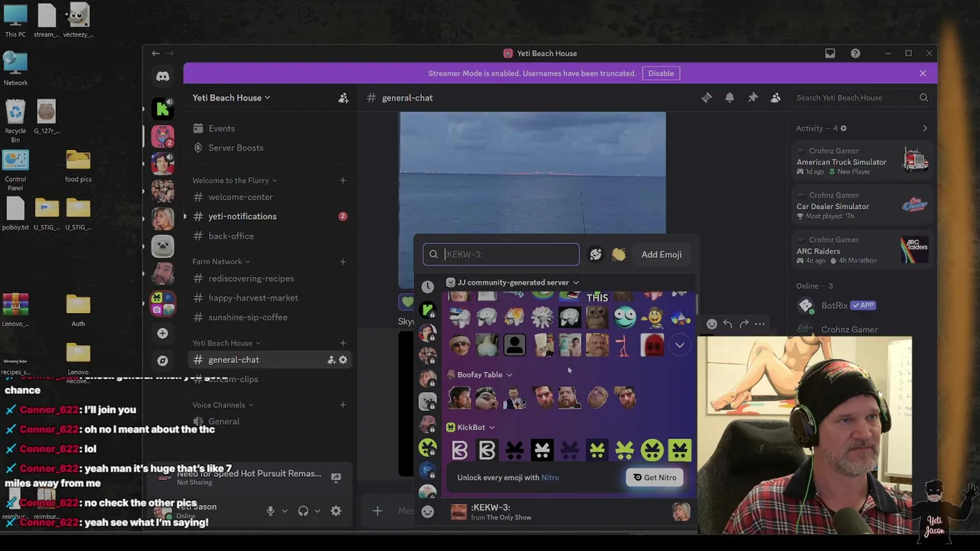This screenshot has width=980, height=551.
Task: Open Help question mark icon
Action: (855, 54)
